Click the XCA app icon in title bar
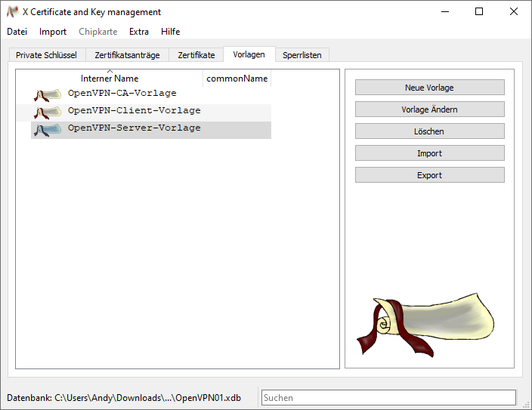Viewport: 532px width, 410px height. tap(12, 12)
